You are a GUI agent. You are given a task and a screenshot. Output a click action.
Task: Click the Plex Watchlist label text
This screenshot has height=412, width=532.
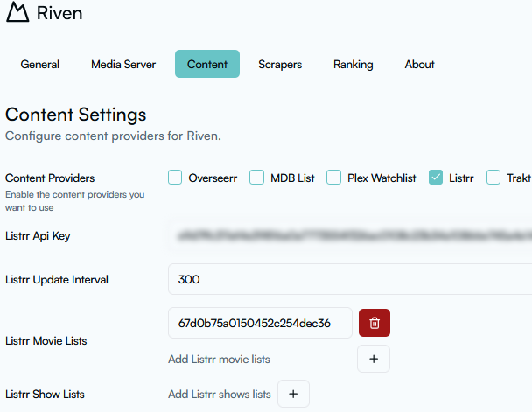[381, 178]
